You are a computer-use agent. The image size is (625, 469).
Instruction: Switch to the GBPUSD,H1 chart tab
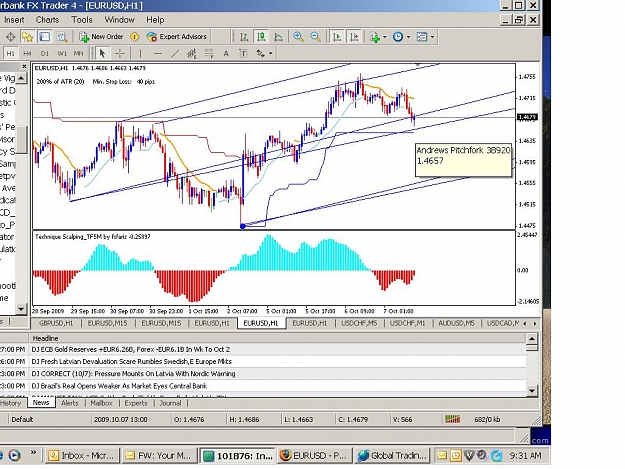pos(56,323)
